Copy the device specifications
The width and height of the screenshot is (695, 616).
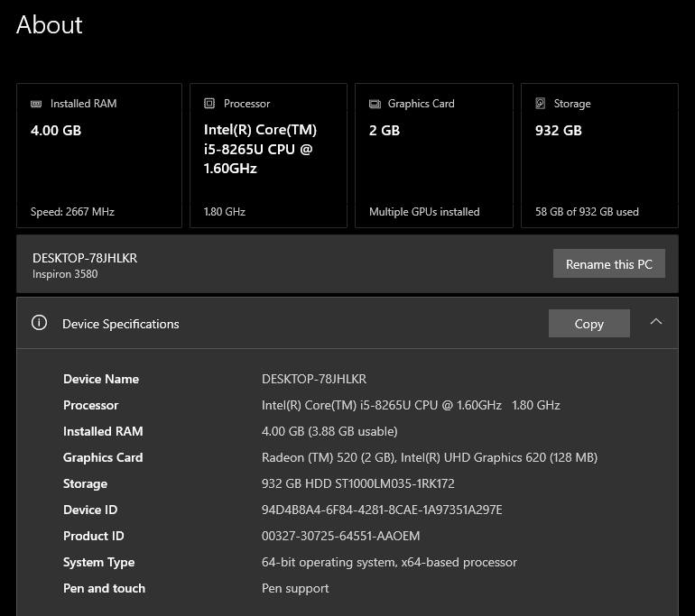tap(589, 323)
